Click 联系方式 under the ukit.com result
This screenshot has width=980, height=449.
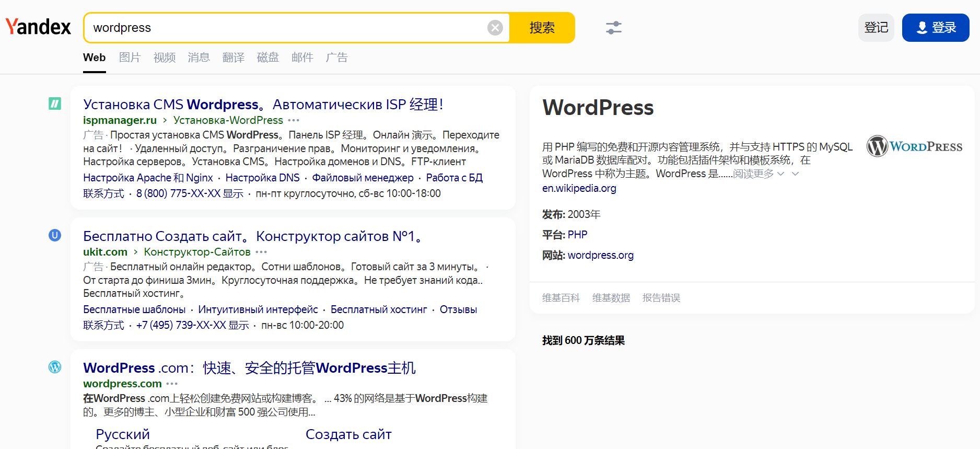click(103, 325)
